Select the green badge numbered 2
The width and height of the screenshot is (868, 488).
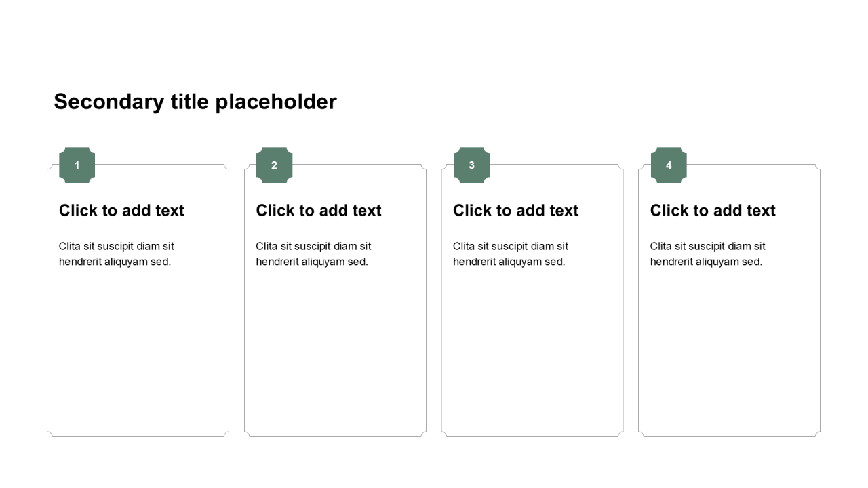274,165
